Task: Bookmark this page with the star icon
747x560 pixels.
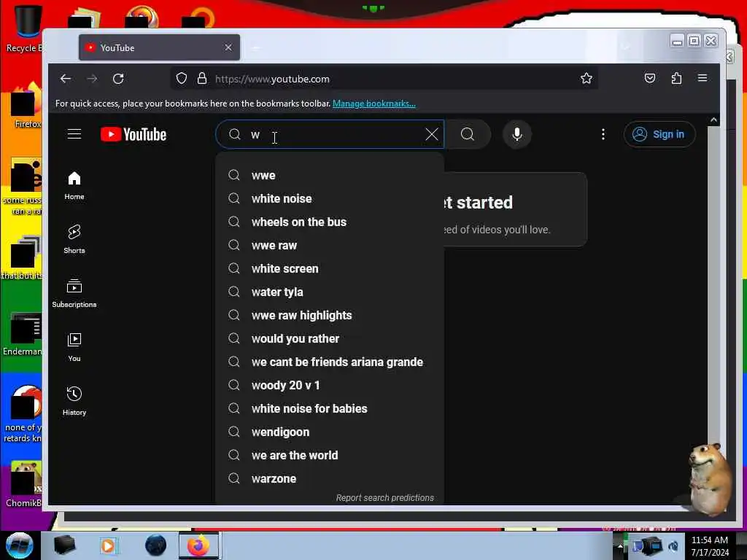Action: [x=587, y=79]
